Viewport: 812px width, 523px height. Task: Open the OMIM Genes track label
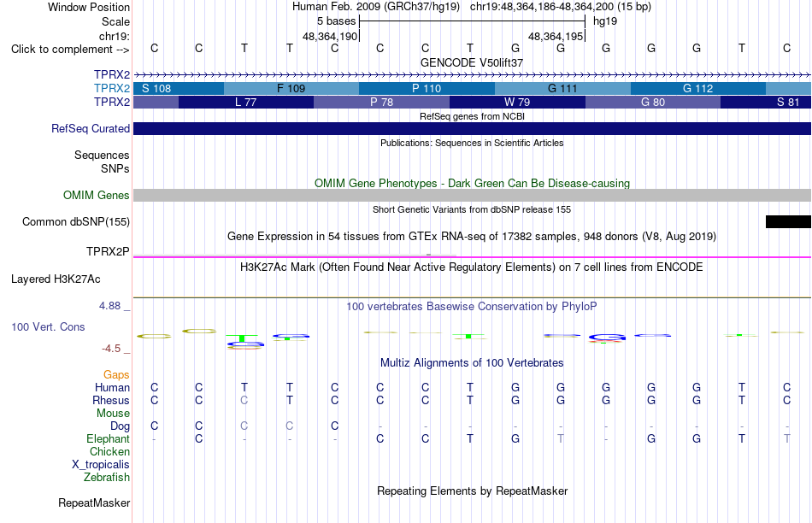coord(96,195)
